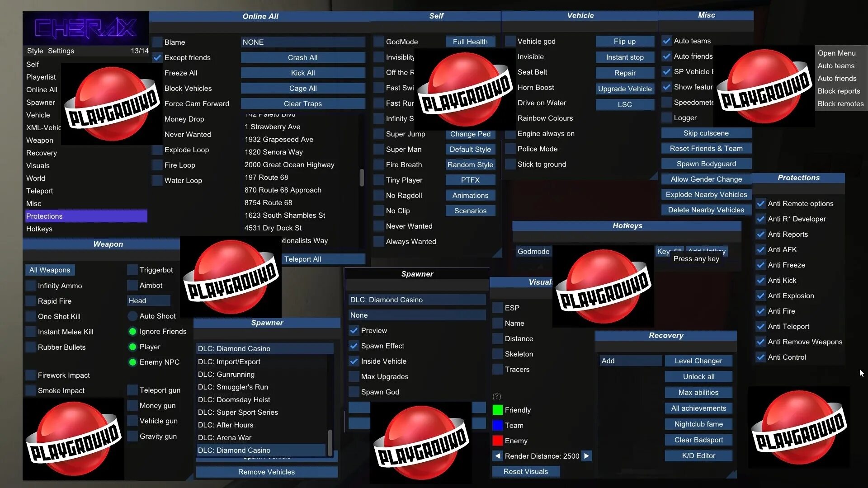Click Crash All button
The height and width of the screenshot is (488, 868).
[303, 57]
